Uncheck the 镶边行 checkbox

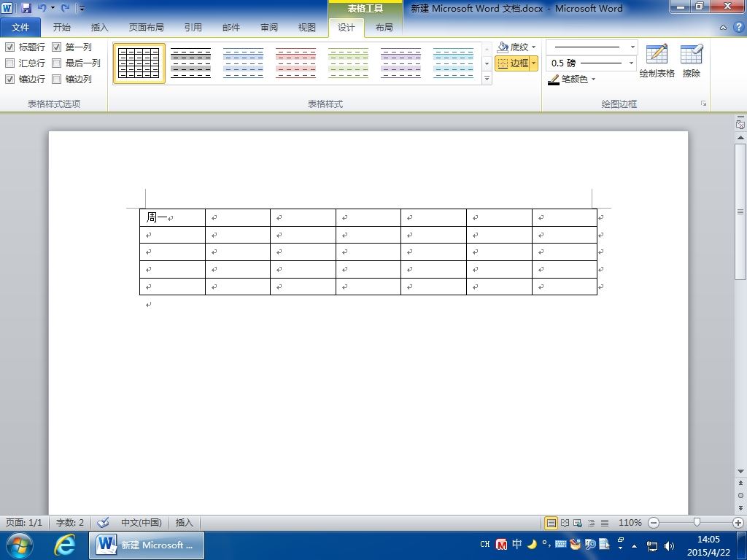(9, 79)
